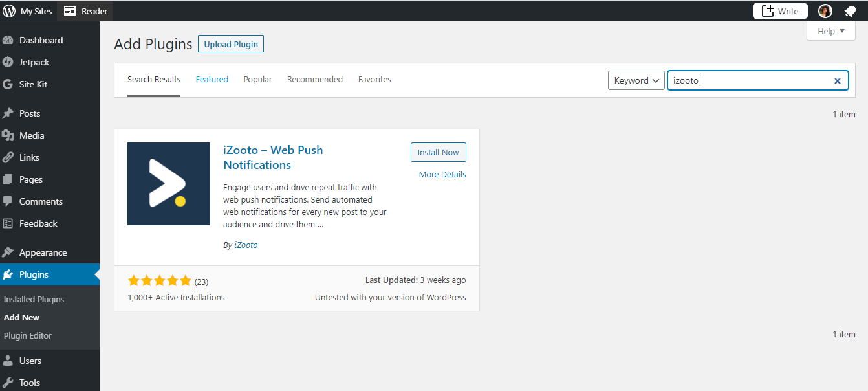This screenshot has width=868, height=391.
Task: Open the notifications bell icon
Action: (x=850, y=12)
